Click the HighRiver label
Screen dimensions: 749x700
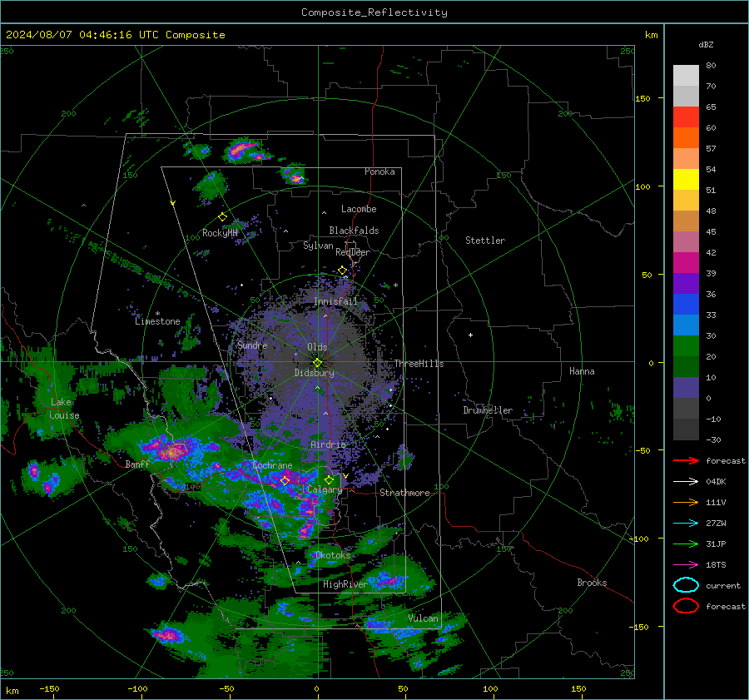pyautogui.click(x=345, y=584)
